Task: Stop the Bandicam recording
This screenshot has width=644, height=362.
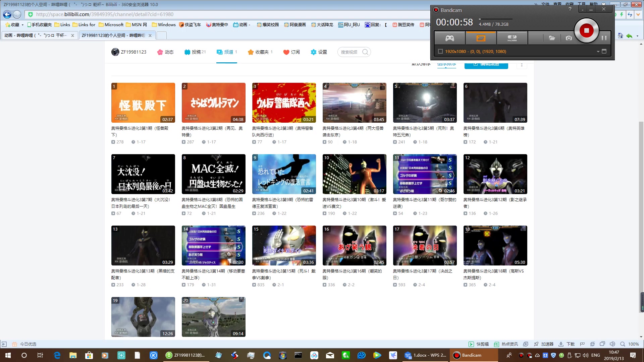Action: [586, 31]
